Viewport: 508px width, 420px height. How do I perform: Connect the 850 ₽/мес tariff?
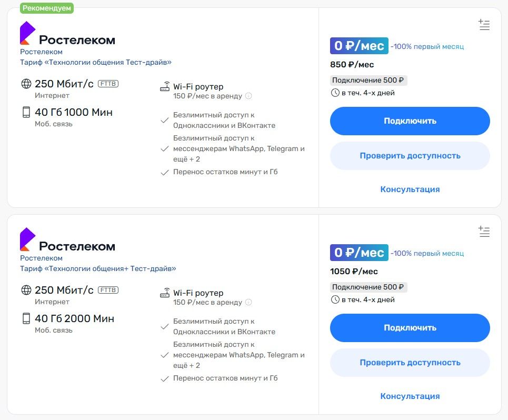coord(410,121)
